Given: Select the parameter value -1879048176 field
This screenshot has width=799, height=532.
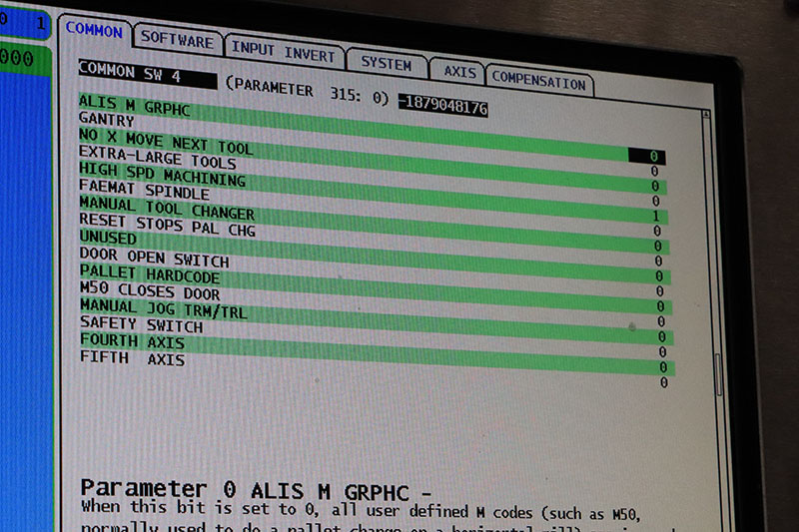Looking at the screenshot, I should (x=442, y=106).
